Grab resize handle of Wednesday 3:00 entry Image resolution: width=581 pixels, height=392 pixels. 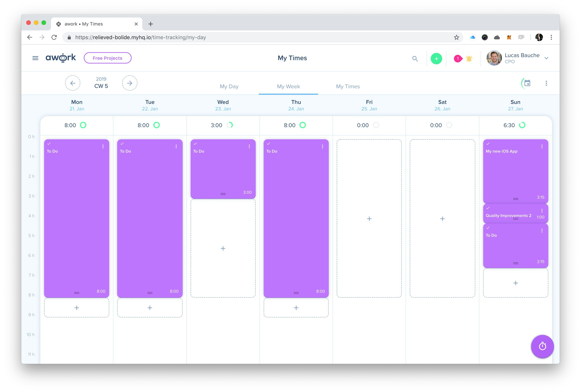point(223,194)
